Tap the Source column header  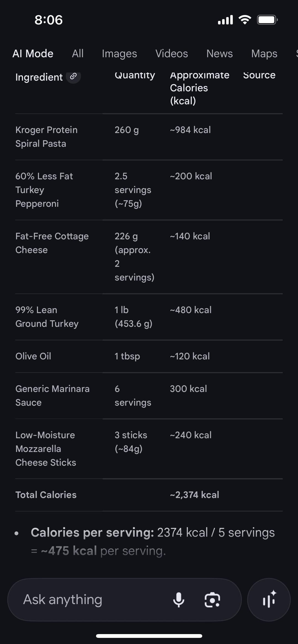coord(259,75)
